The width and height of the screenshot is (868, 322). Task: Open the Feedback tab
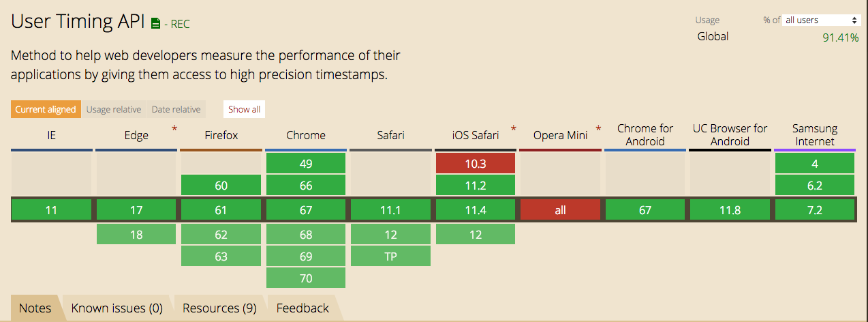tap(303, 308)
